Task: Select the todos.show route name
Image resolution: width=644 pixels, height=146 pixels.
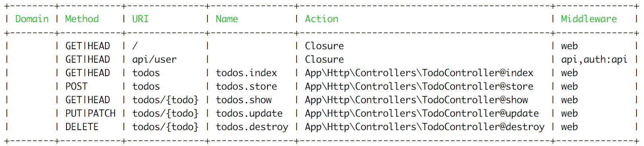Action: (x=244, y=100)
